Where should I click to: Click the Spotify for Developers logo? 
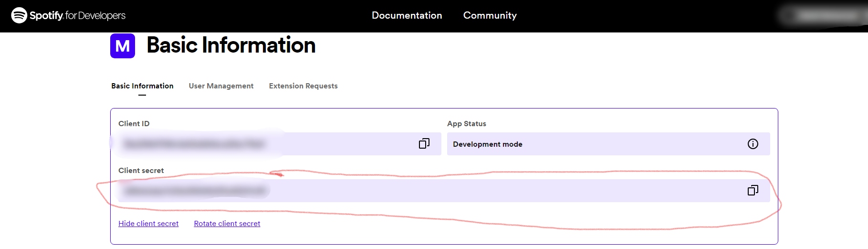(68, 15)
